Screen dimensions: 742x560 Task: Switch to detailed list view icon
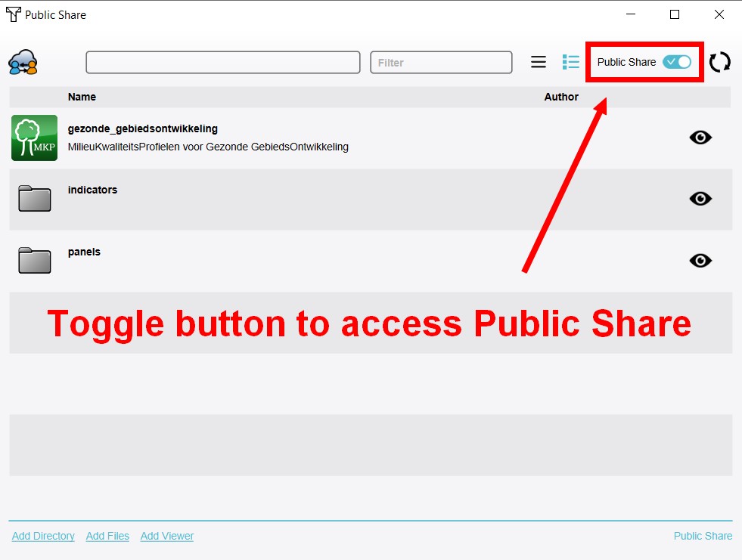571,62
